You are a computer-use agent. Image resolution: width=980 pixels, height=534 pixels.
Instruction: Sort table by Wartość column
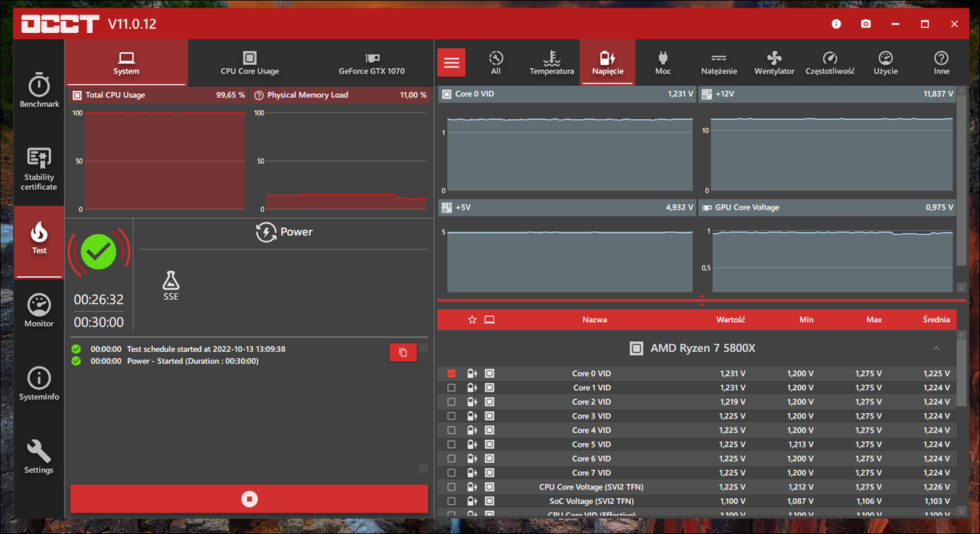730,320
